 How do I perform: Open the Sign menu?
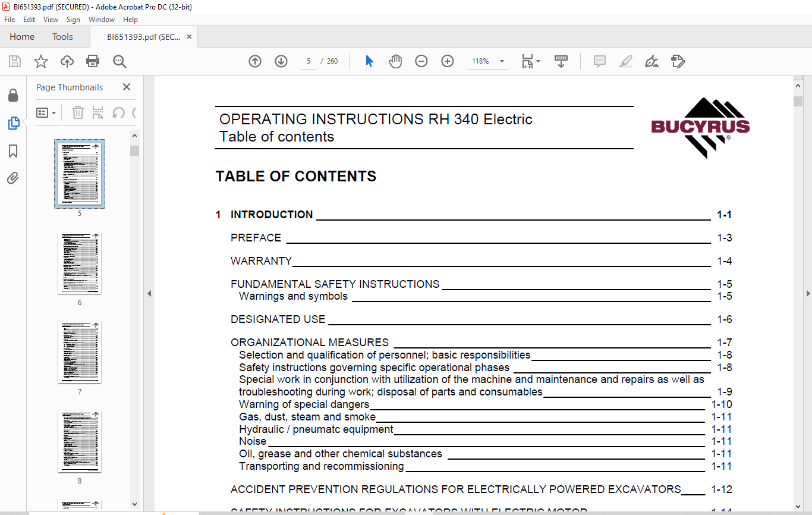point(73,20)
